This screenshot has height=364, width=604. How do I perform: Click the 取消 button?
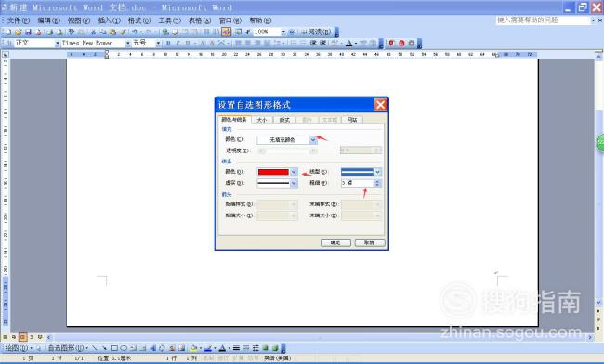[x=370, y=242]
